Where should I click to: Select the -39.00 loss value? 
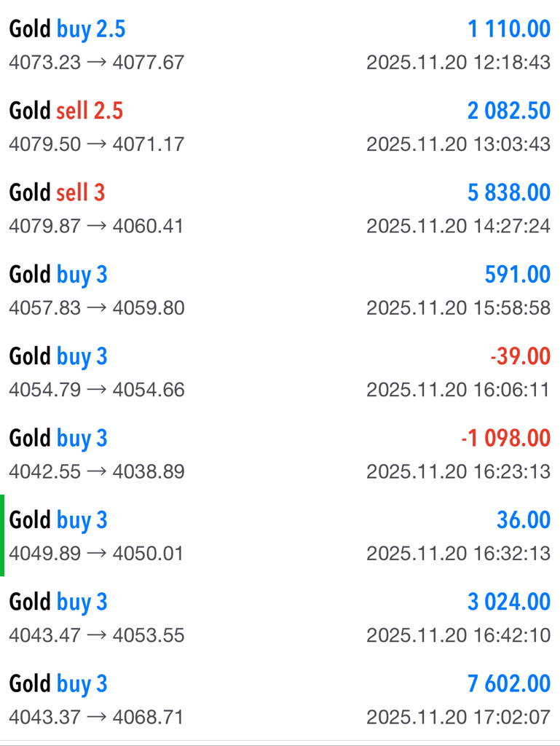coord(520,357)
